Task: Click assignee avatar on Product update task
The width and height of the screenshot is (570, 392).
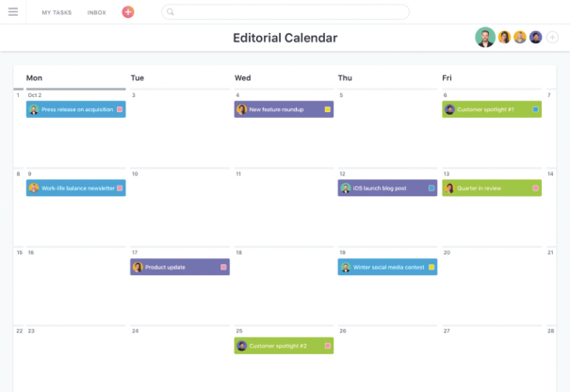Action: coord(138,268)
